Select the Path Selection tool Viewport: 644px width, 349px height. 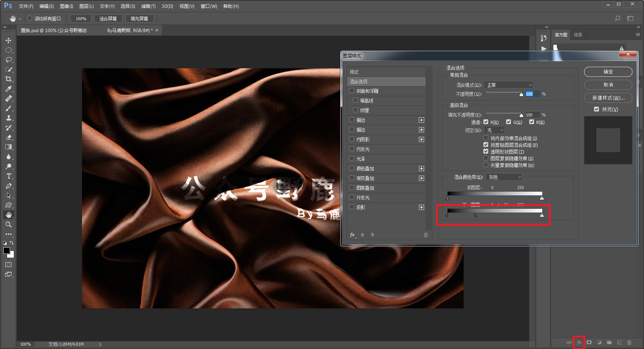click(9, 195)
